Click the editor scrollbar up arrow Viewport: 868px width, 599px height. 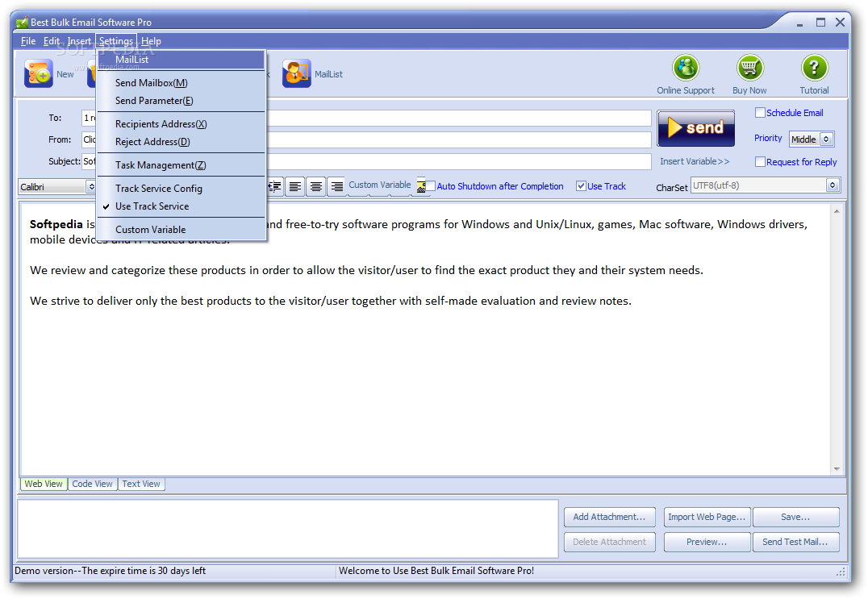point(837,211)
